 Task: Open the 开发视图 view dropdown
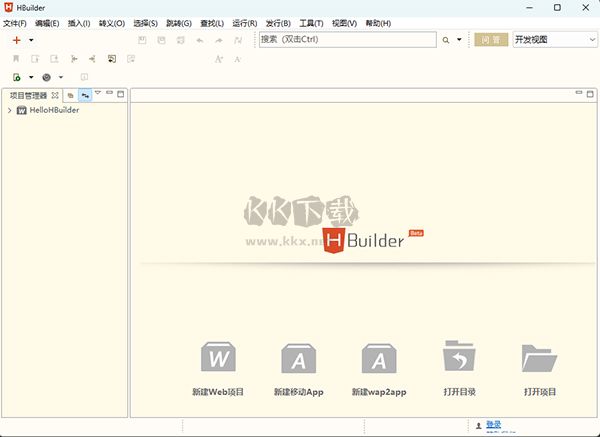click(554, 40)
